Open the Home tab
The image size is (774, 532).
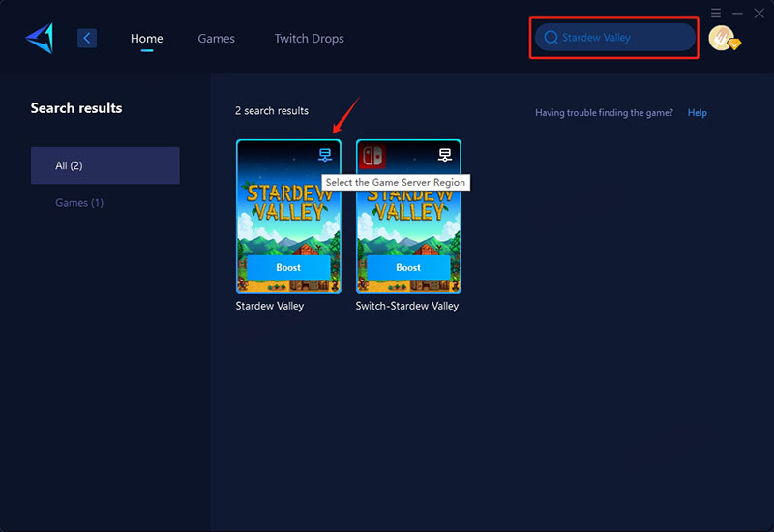click(x=147, y=39)
